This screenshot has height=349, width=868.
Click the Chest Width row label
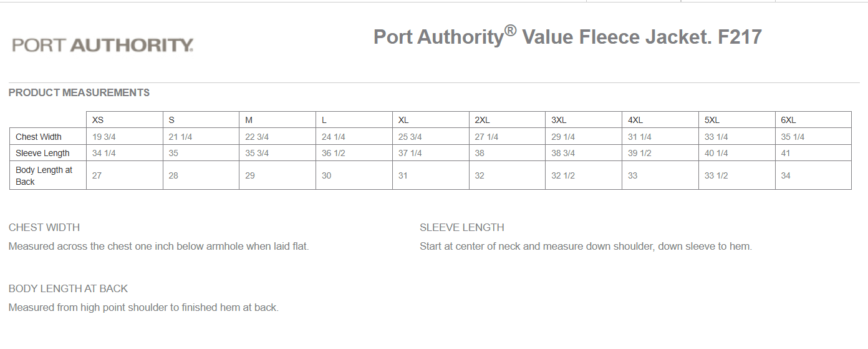coord(39,137)
